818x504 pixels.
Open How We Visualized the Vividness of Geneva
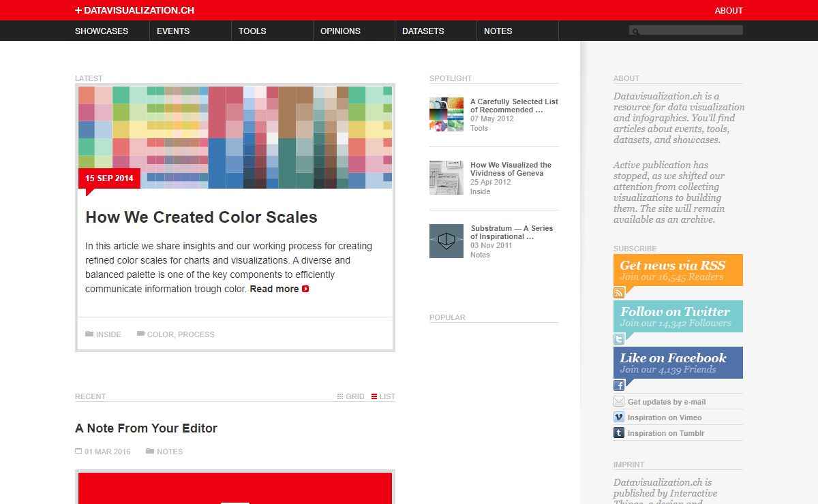[511, 169]
